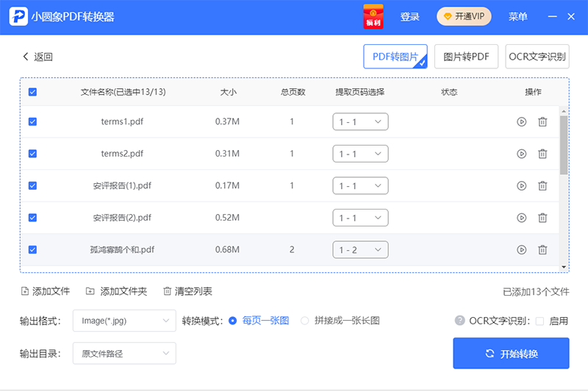Click the back arrow 返回
This screenshot has height=392, width=588.
coord(37,57)
